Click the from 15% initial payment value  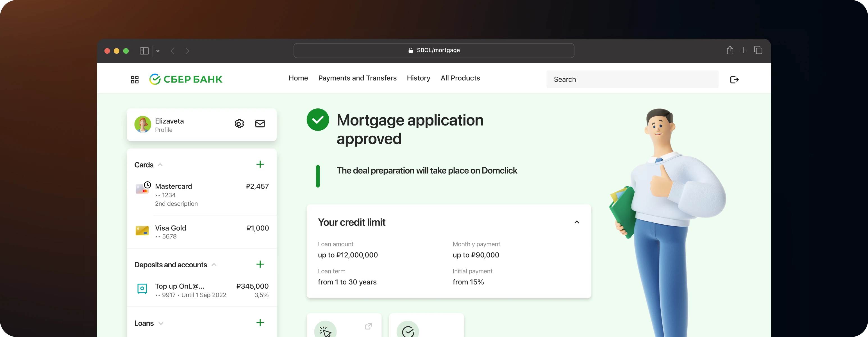pyautogui.click(x=468, y=282)
